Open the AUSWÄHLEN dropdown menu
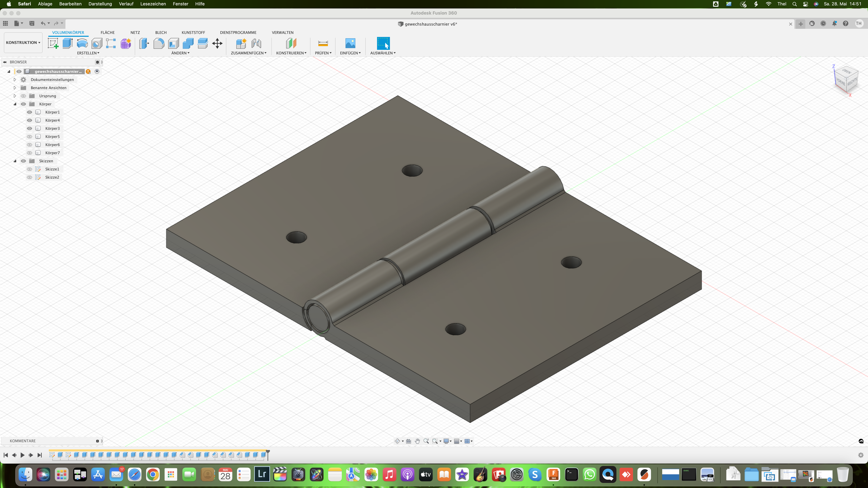The height and width of the screenshot is (488, 868). point(383,53)
